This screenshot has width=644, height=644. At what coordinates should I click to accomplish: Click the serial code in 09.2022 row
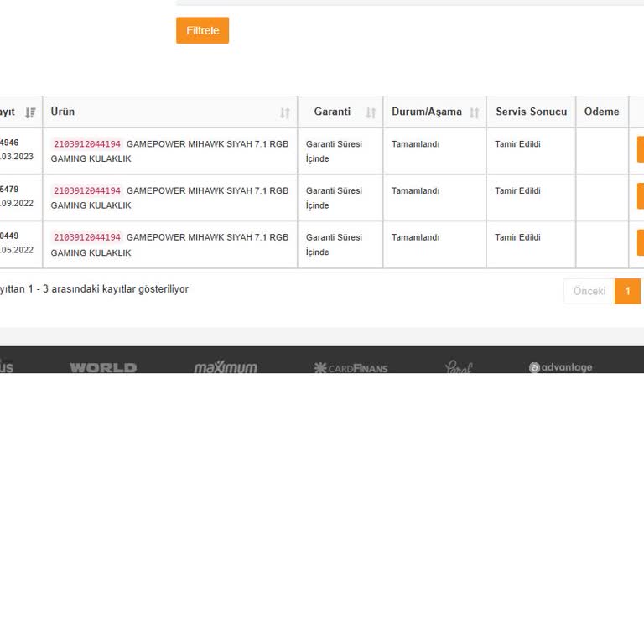tap(87, 191)
